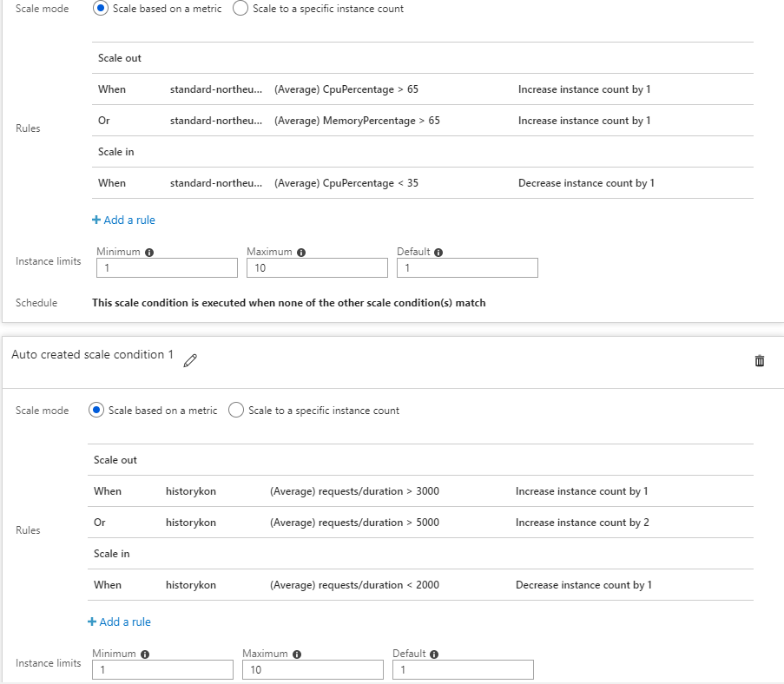The height and width of the screenshot is (684, 784).
Task: Click Maximum info icon in Auto created condition
Action: 297,654
